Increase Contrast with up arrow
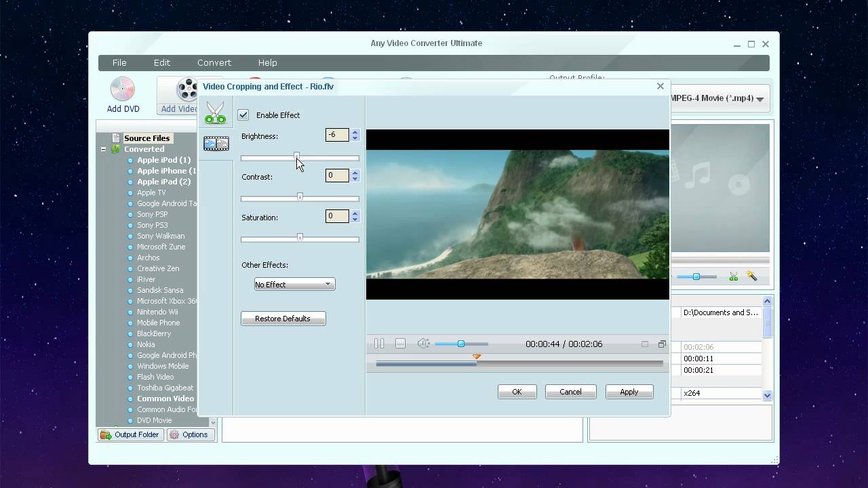The image size is (868, 488). (355, 172)
